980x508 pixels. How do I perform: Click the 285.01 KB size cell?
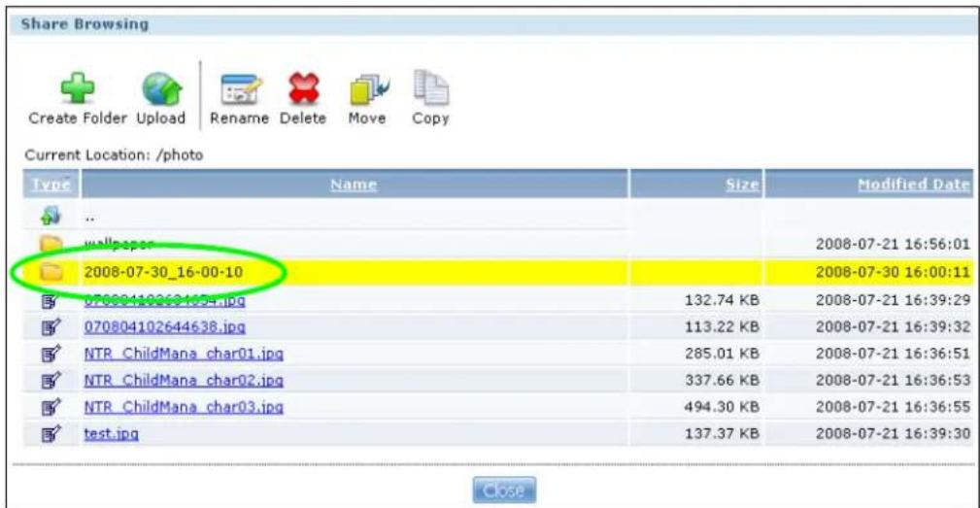tap(722, 354)
